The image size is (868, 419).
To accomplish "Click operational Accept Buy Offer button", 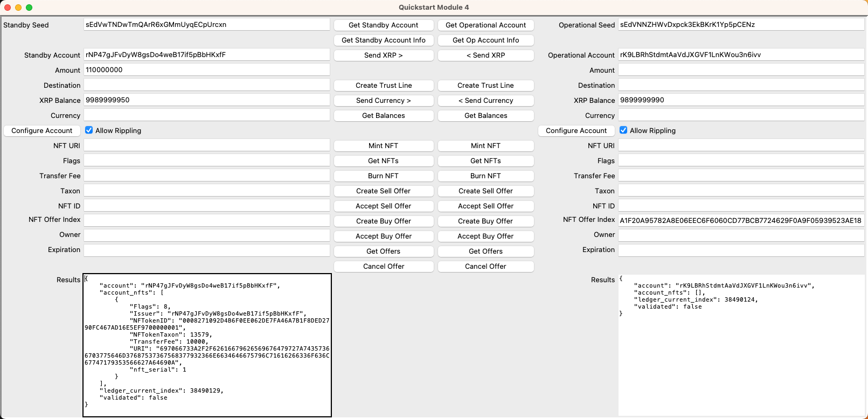I will 485,236.
